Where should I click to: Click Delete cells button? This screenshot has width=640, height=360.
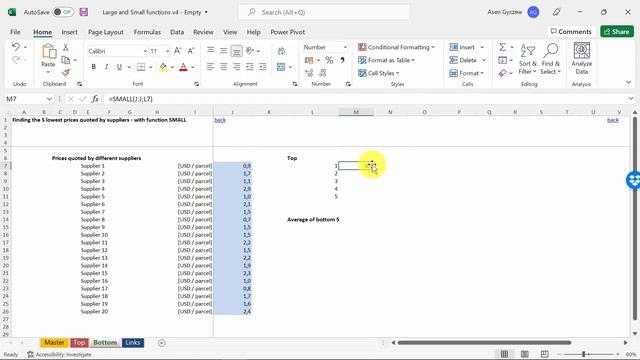pyautogui.click(x=463, y=60)
